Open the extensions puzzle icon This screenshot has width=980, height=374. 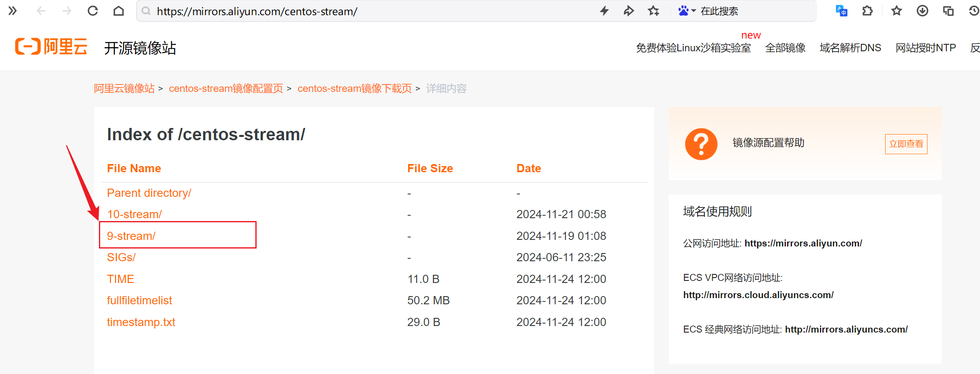(868, 11)
